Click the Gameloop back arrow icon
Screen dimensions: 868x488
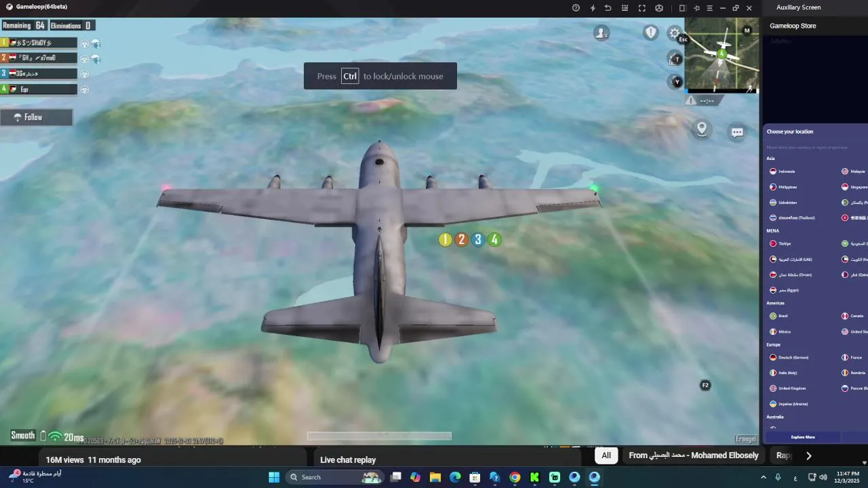[x=608, y=8]
